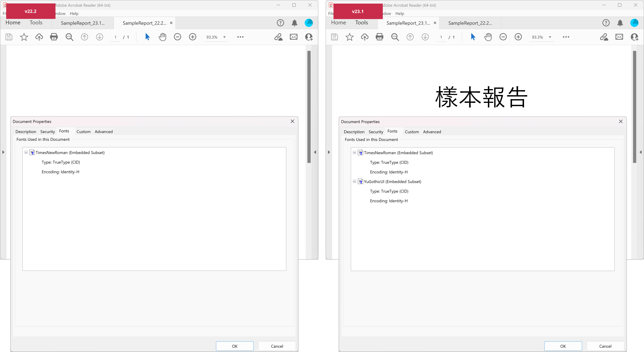The width and height of the screenshot is (644, 352).
Task: Open the notifications bell in left window
Action: point(295,23)
